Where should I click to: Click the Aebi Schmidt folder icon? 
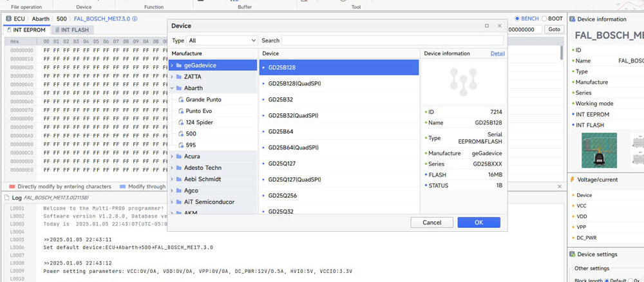[x=178, y=180]
